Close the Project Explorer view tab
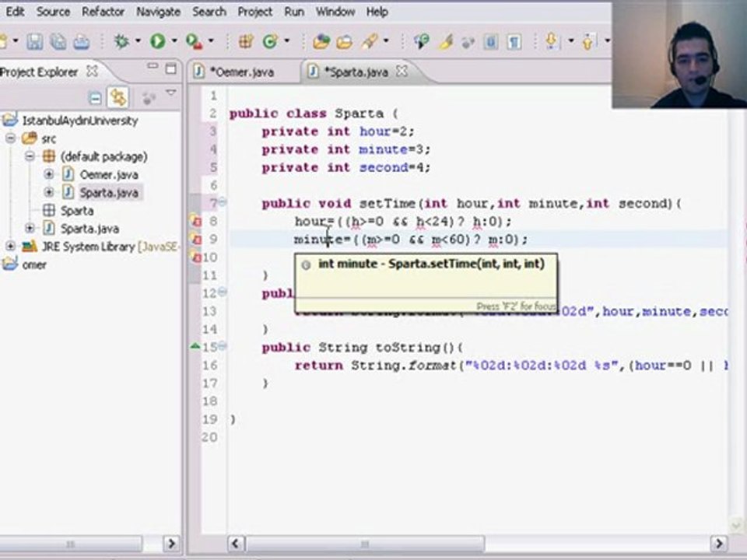This screenshot has width=747, height=560. coord(92,72)
